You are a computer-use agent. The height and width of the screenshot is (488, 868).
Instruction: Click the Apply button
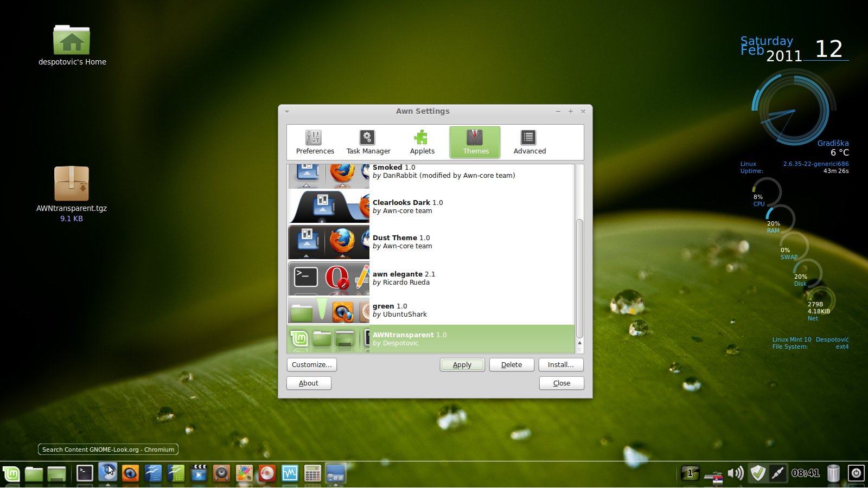462,364
